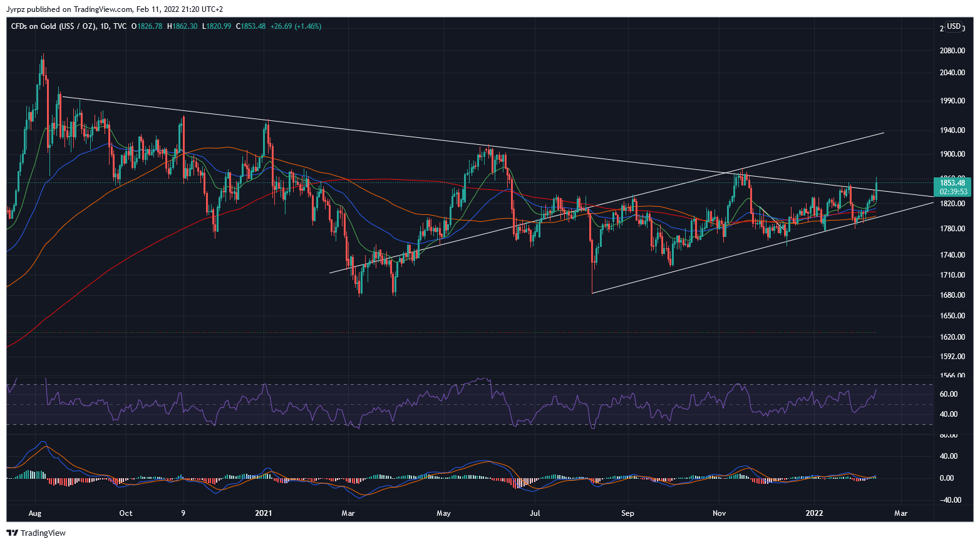Click the 2080.00 price axis label

tap(951, 51)
